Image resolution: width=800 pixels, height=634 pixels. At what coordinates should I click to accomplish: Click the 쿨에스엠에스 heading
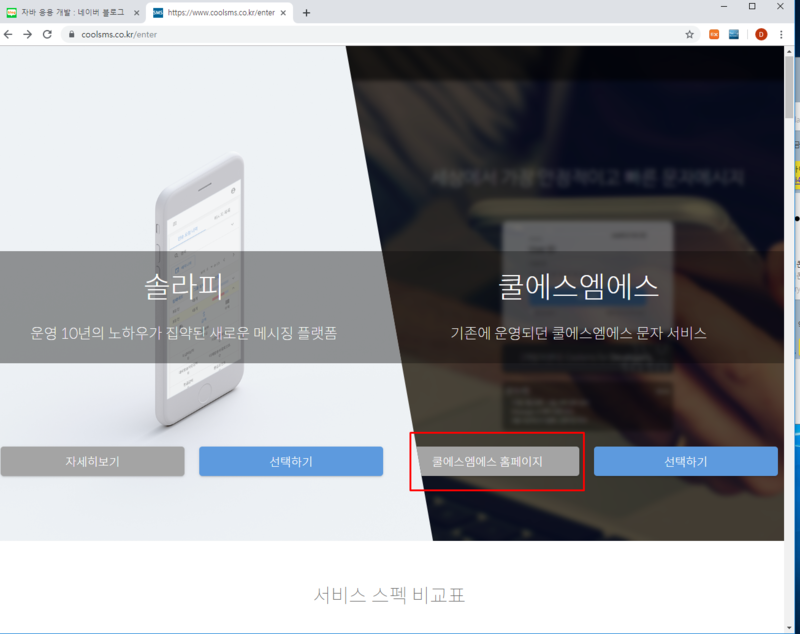[579, 287]
